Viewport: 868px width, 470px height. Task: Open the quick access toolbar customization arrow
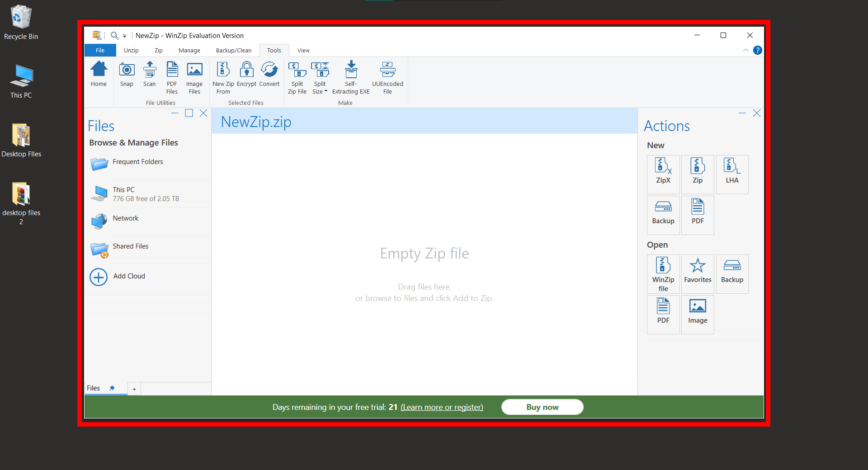coord(125,35)
